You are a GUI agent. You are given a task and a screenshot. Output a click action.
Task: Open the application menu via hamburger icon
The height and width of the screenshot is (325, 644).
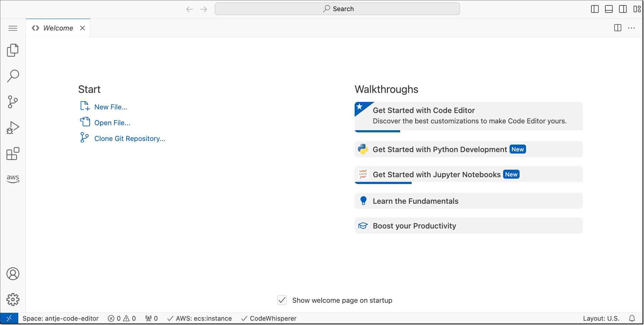coord(13,28)
